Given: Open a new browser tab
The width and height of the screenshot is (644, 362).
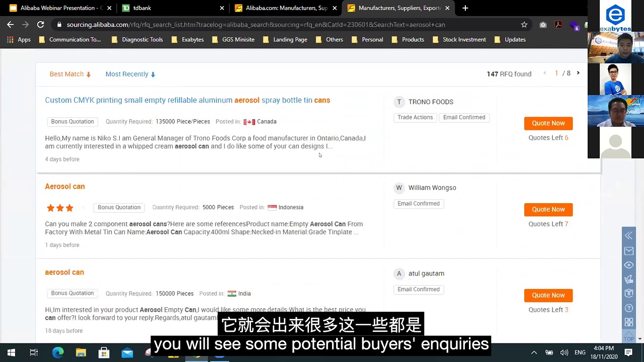Looking at the screenshot, I should 465,8.
